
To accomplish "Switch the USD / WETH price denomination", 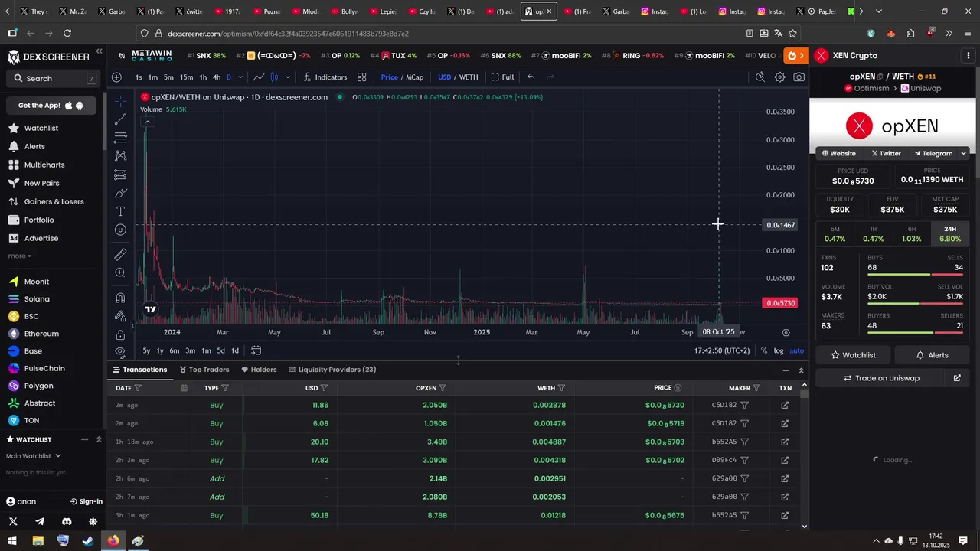I will pos(458,77).
